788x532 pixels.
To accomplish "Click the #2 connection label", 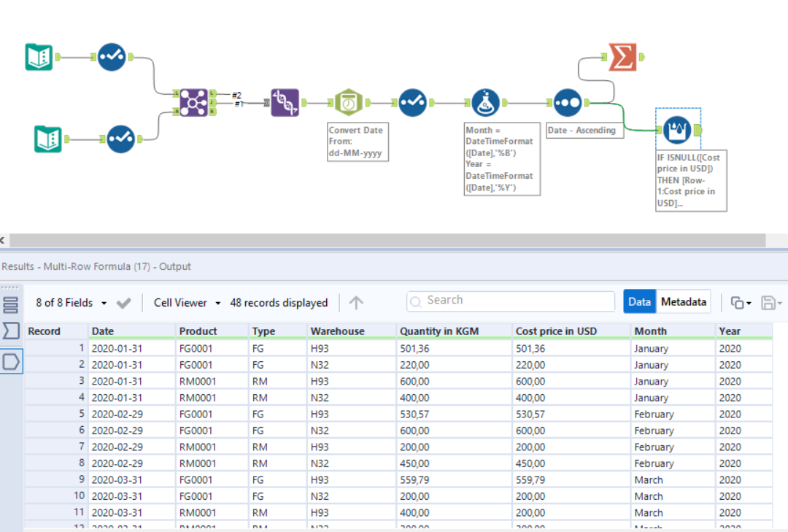I will pos(236,95).
